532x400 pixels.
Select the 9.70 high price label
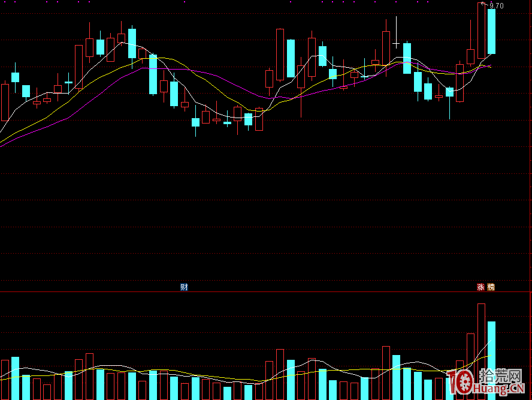point(497,6)
